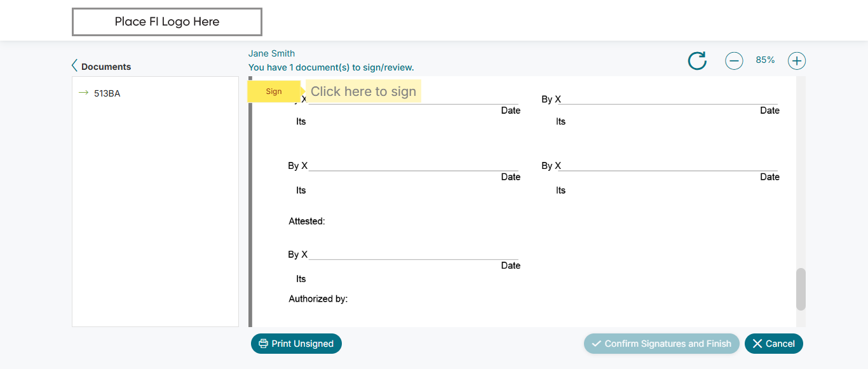Click the signature line under Attested

[x=413, y=255]
